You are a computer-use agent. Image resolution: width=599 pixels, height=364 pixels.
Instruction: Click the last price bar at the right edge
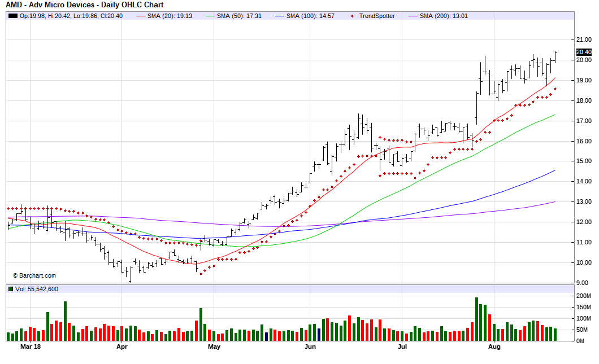pyautogui.click(x=555, y=57)
